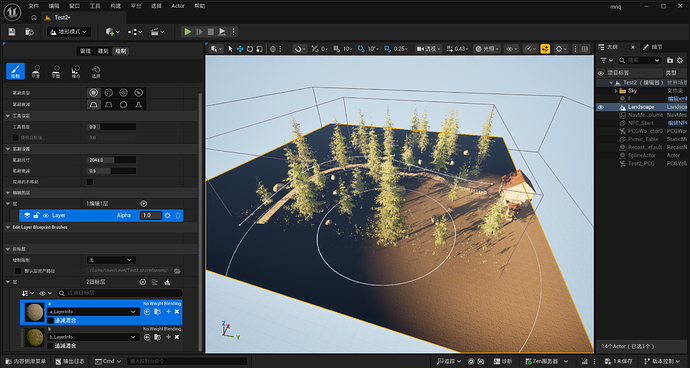Click the yellow highlighted viewport toolbar button
Screen dimensions: 690x368
[545, 49]
